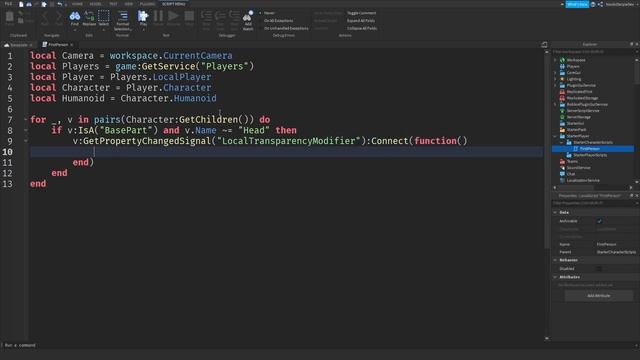
Task: Expand the Workspace node in Explorer
Action: [x=555, y=60]
